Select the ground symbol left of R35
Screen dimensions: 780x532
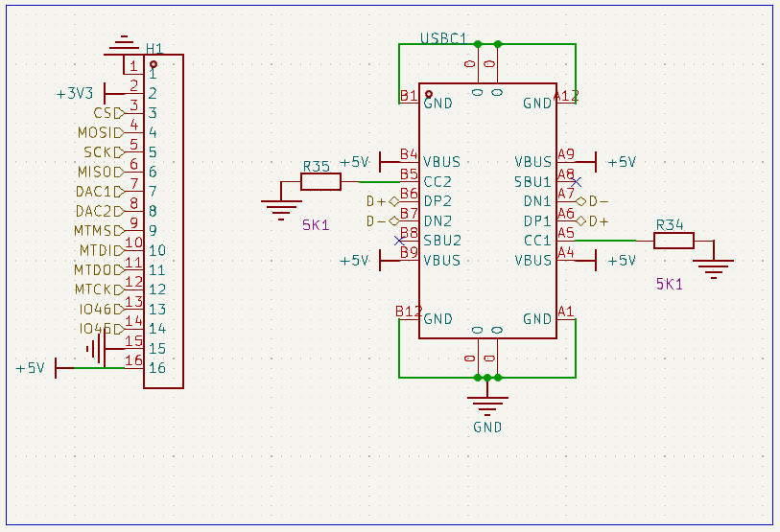point(281,210)
